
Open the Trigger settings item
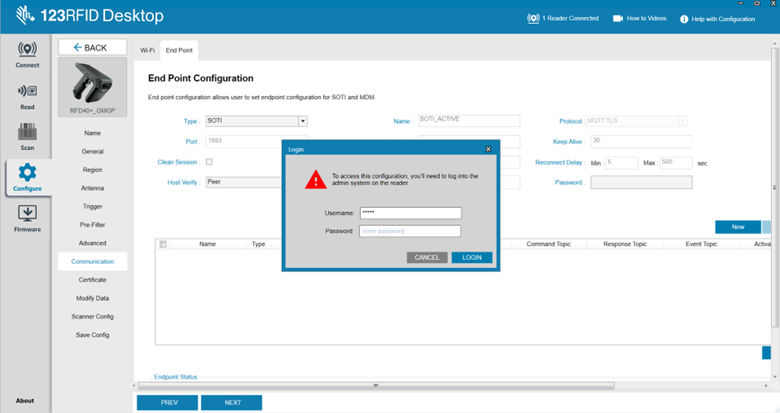(93, 206)
